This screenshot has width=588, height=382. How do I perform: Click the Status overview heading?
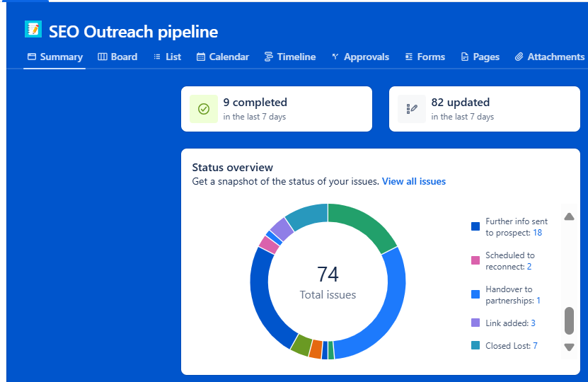pyautogui.click(x=233, y=168)
